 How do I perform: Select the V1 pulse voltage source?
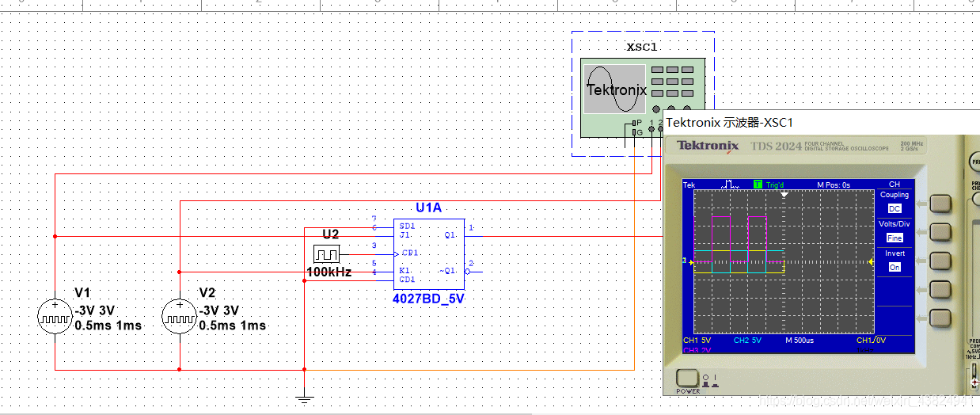(x=55, y=317)
